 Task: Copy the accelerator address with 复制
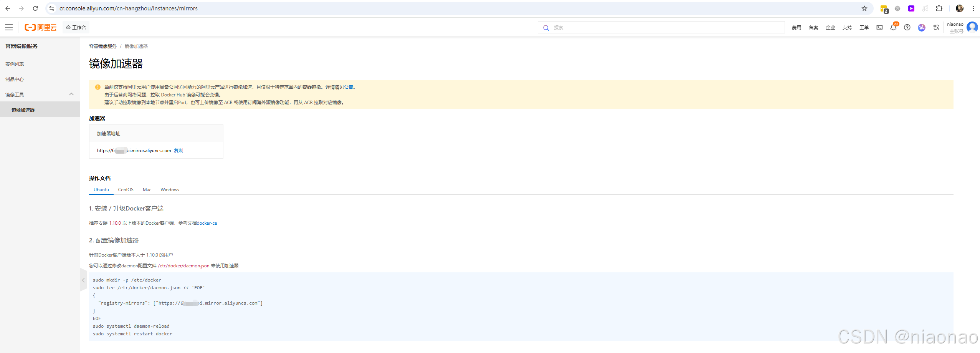[179, 151]
